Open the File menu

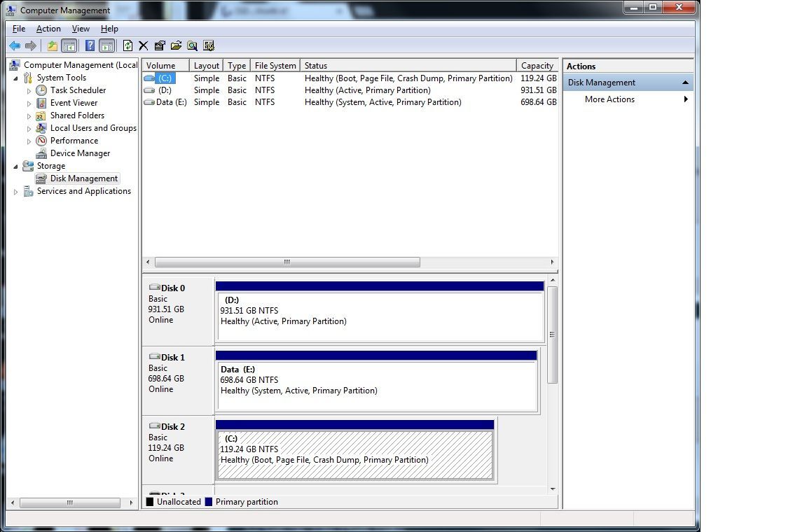pos(19,29)
